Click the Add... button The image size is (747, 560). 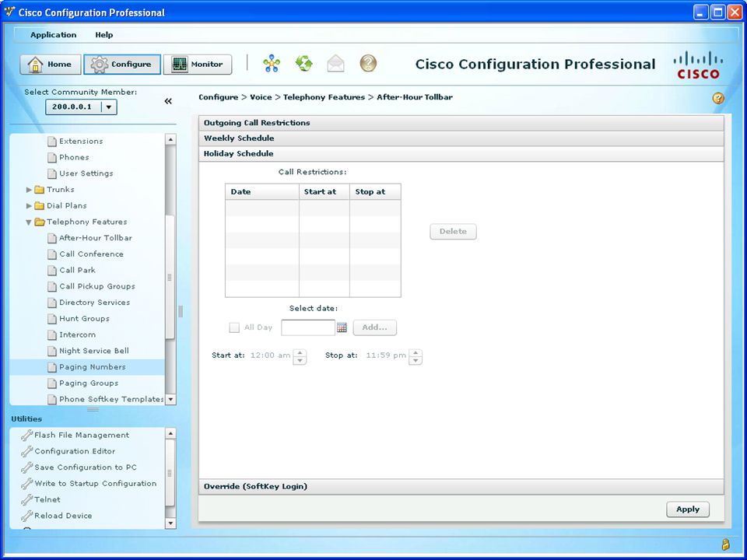374,327
